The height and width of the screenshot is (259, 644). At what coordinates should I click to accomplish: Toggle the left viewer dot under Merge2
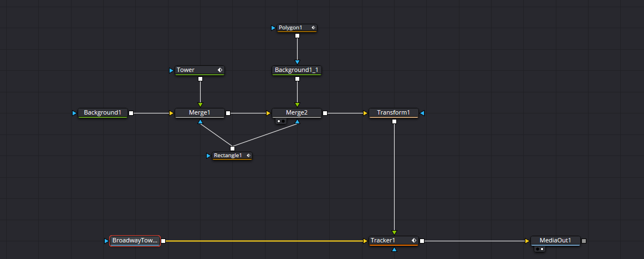279,121
